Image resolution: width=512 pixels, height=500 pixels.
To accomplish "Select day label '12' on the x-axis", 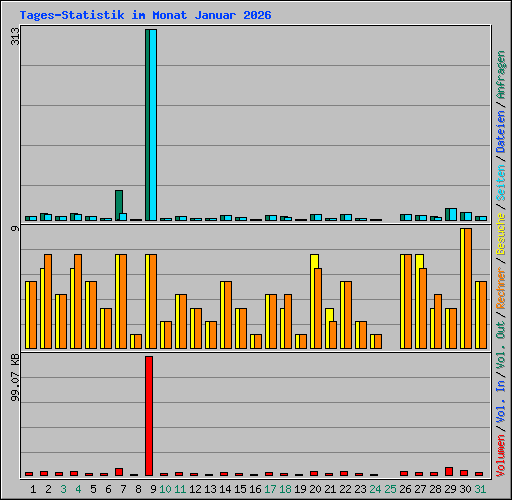I will pos(195,489).
